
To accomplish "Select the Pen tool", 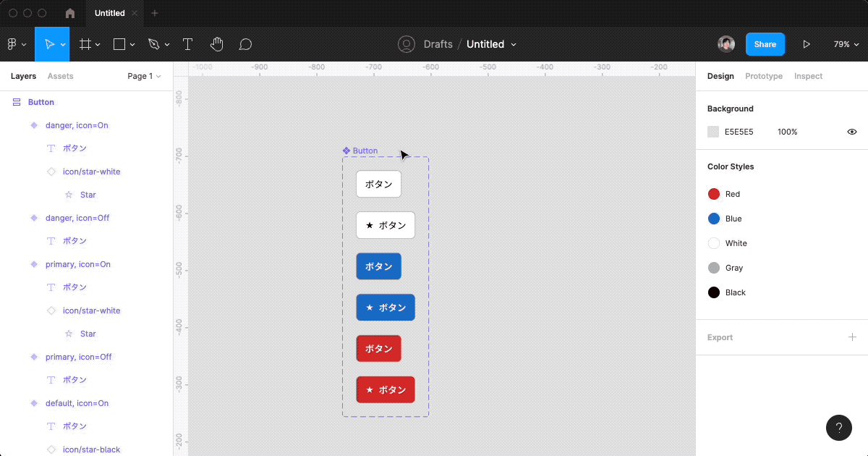I will [154, 44].
